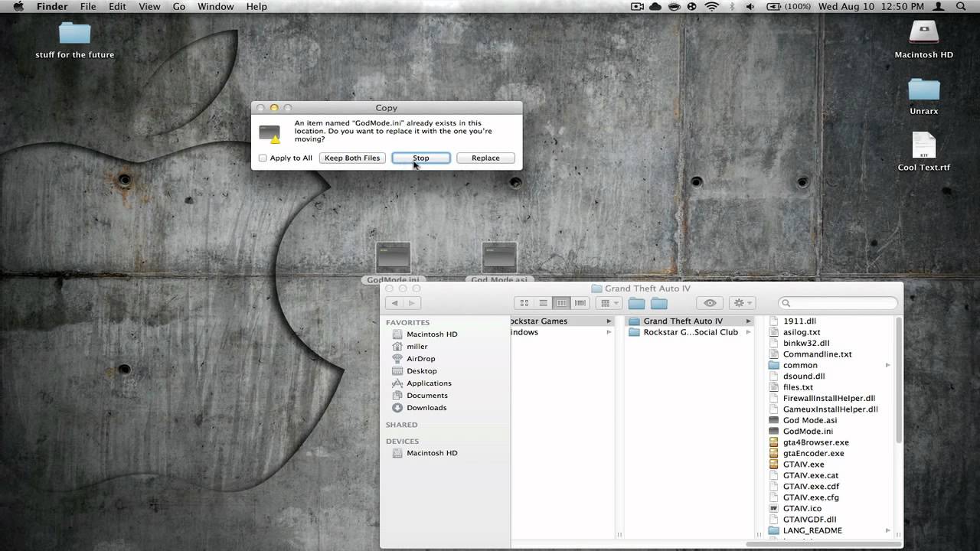Click the Quick Look eye button
Screen dimensions: 980x551
(710, 303)
